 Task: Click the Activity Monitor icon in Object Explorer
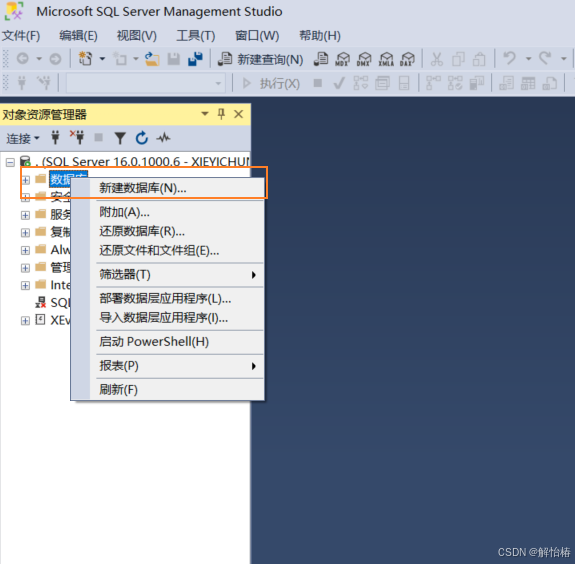pos(163,138)
